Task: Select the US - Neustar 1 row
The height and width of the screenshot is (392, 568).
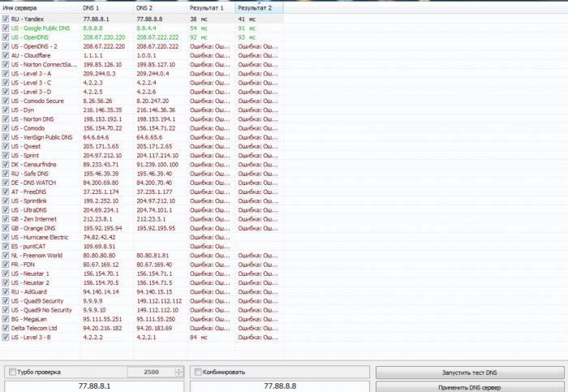Action: (142, 274)
